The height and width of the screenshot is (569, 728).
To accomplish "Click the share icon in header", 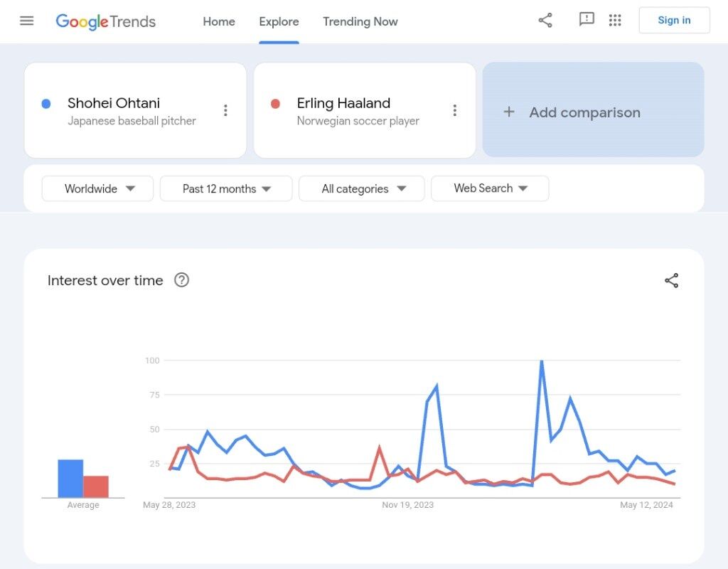I will (x=545, y=21).
